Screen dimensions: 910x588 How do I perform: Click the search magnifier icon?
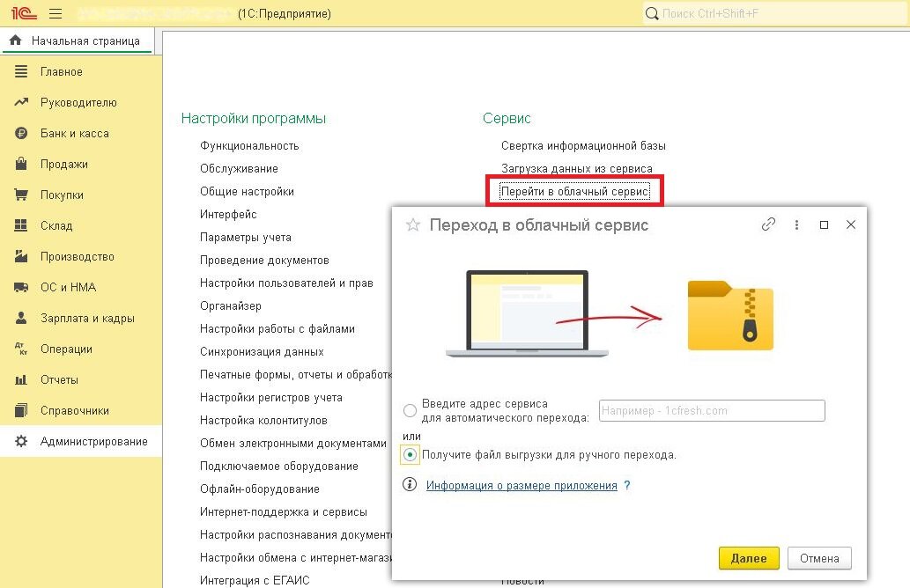(x=652, y=13)
